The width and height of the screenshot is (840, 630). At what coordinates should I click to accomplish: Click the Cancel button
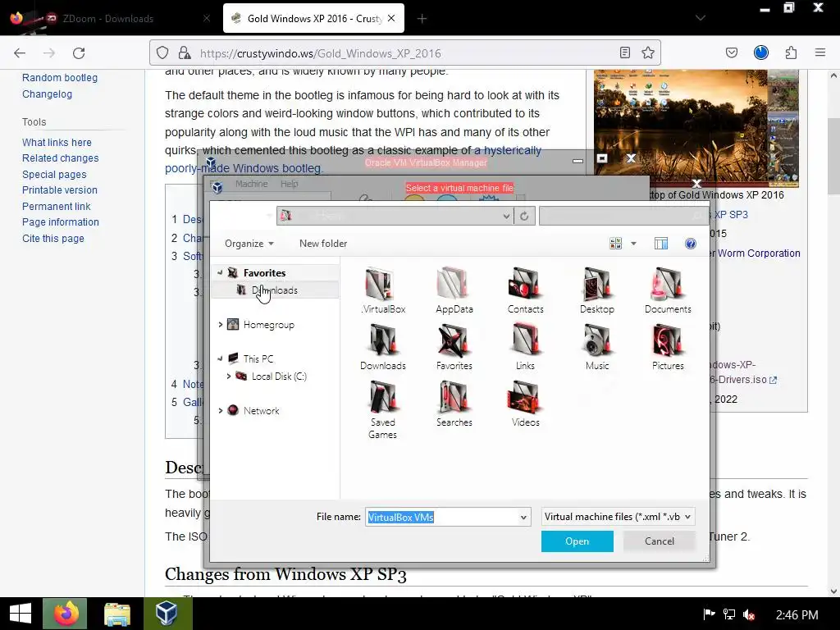[659, 541]
